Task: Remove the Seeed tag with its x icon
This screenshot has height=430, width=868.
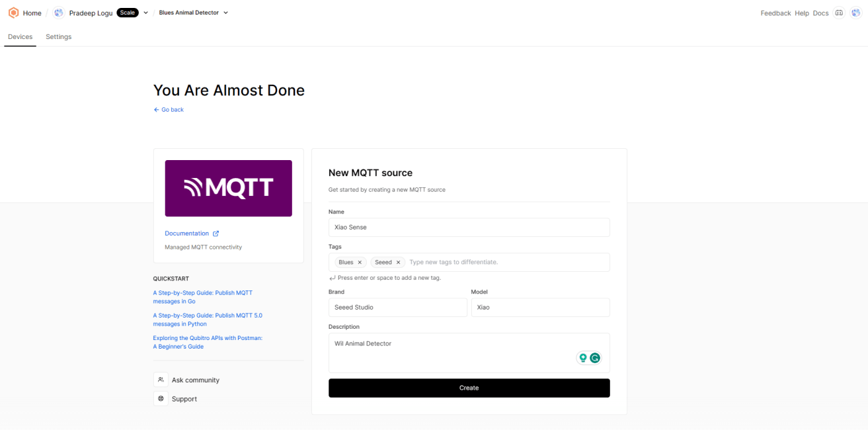Action: (398, 263)
